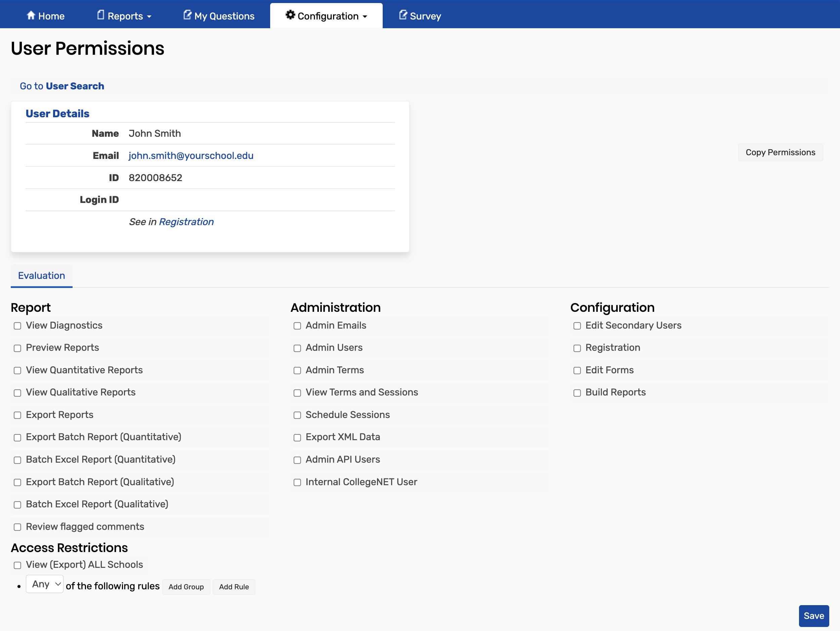
Task: Switch to the Evaluation tab
Action: 41,276
